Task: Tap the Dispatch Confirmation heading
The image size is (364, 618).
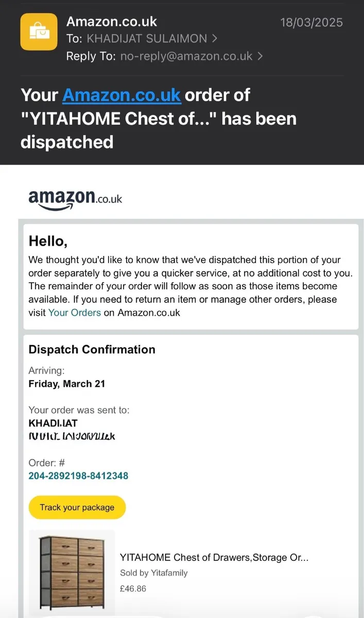Action: (x=92, y=349)
